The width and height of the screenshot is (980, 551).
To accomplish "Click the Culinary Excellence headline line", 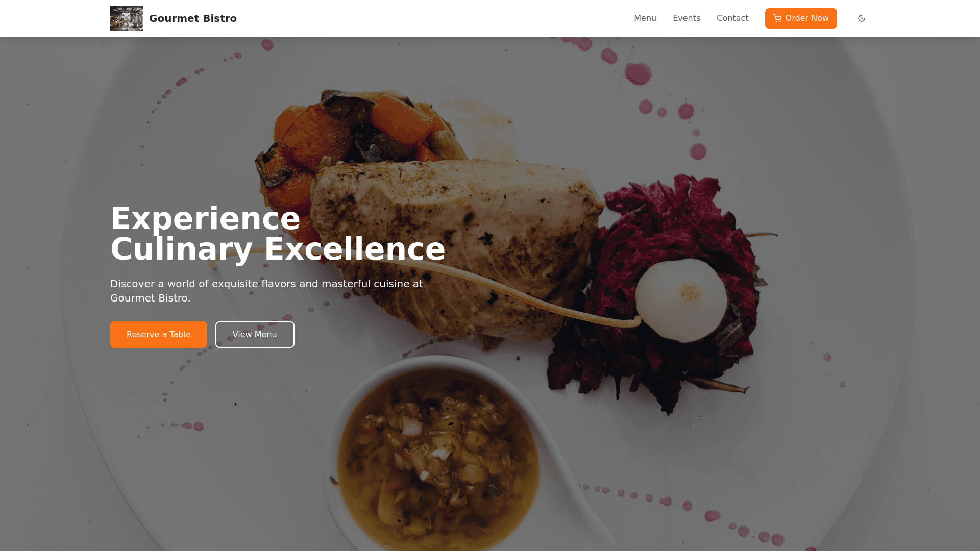I will pos(278,249).
